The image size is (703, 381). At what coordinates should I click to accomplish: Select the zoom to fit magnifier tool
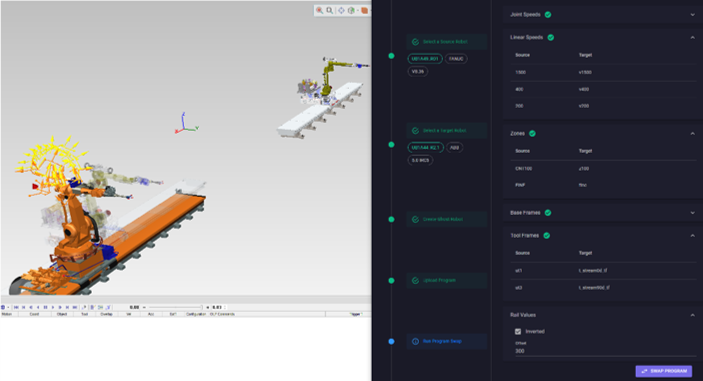[x=330, y=10]
